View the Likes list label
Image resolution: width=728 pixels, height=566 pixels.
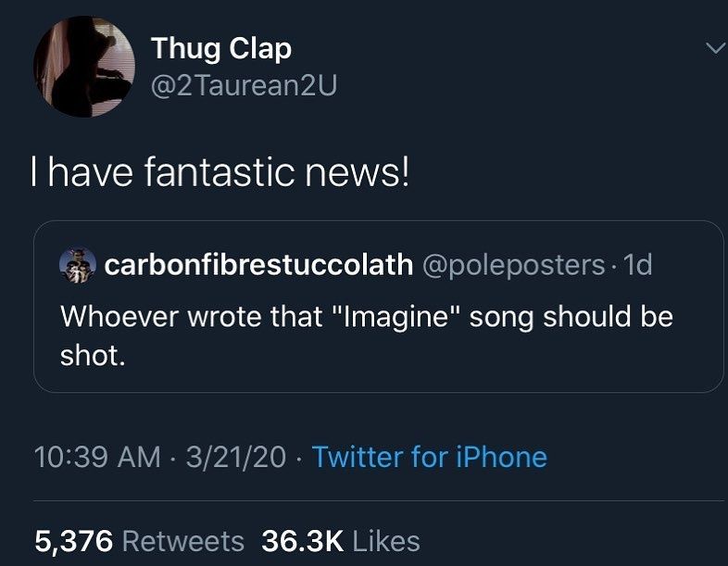tap(386, 541)
